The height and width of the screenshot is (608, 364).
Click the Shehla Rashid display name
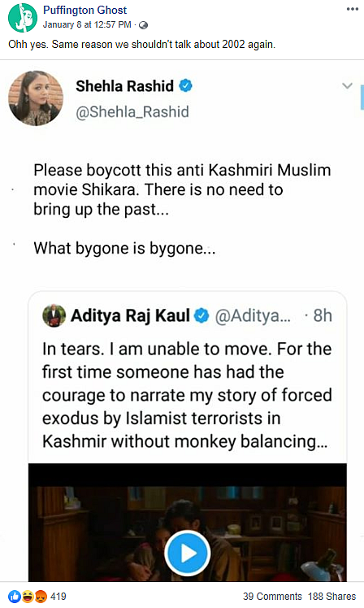coord(124,86)
